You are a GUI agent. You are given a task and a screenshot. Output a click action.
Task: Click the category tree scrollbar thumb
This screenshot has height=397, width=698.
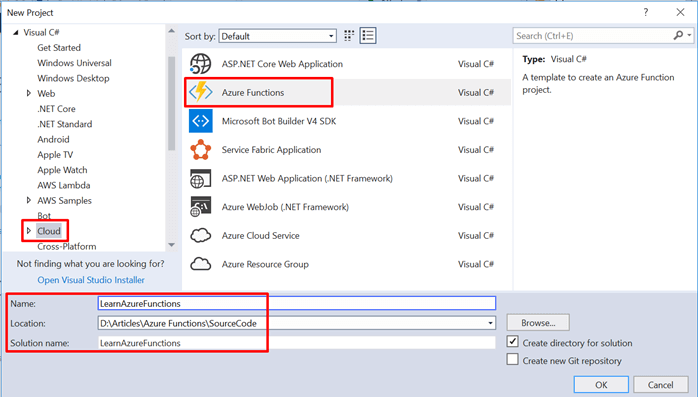tap(171, 103)
